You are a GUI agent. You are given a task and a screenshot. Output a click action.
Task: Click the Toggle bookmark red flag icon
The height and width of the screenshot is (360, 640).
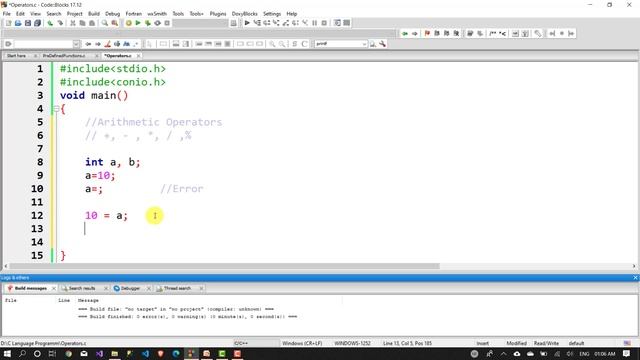[427, 33]
